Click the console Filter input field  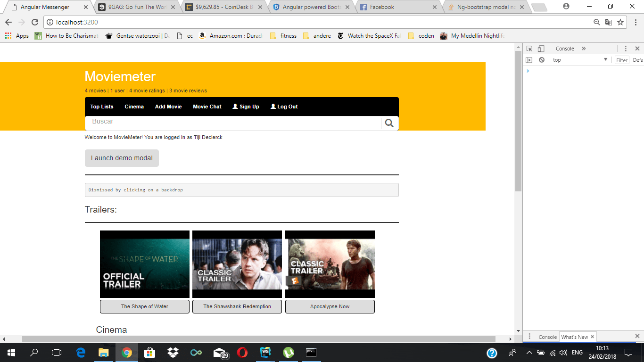point(622,60)
